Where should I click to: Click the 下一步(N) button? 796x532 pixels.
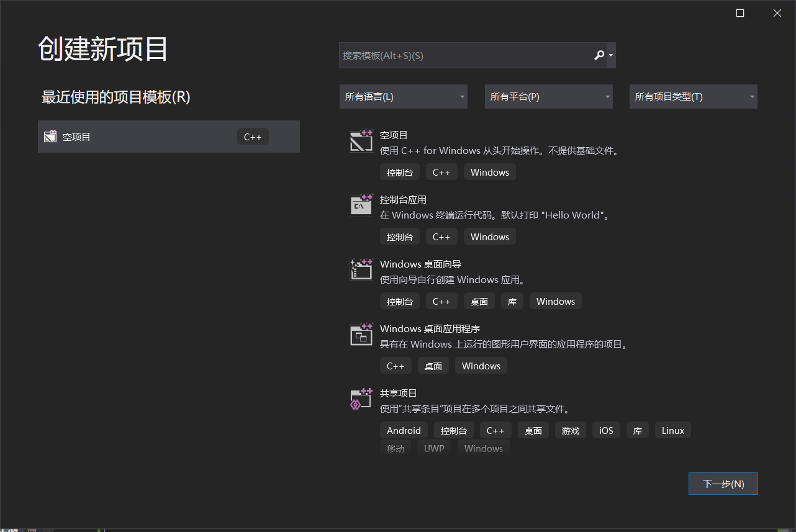[723, 483]
